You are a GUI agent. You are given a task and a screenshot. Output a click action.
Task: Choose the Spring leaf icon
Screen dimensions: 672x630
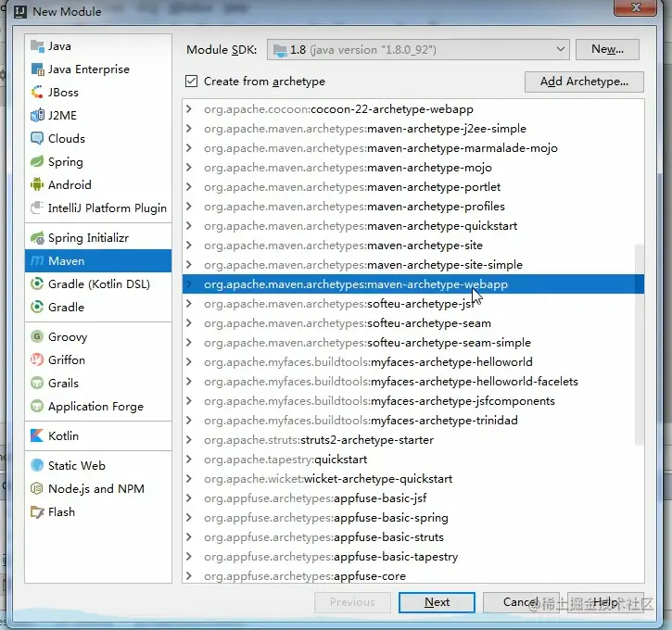click(x=37, y=161)
